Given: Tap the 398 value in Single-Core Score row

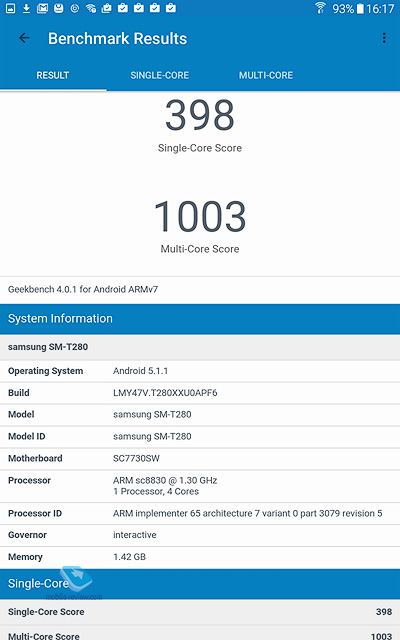Looking at the screenshot, I should [x=384, y=612].
